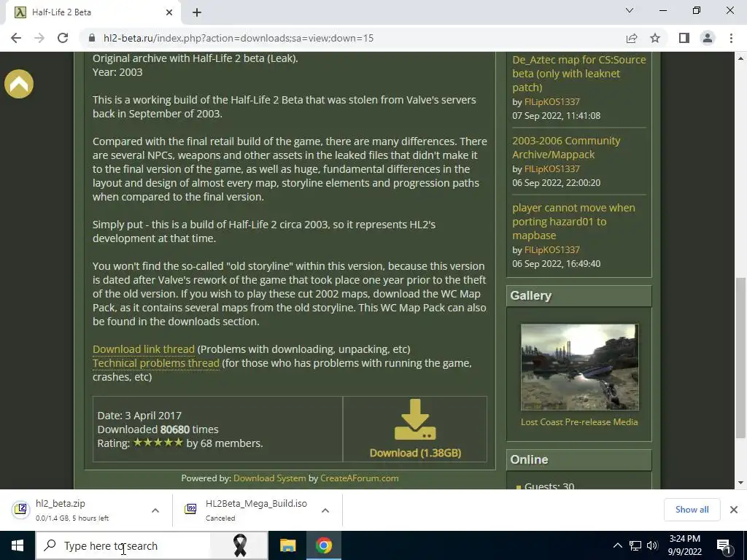Screen dimensions: 747x560
Task: Open the Windows Start menu
Action: coord(18,545)
